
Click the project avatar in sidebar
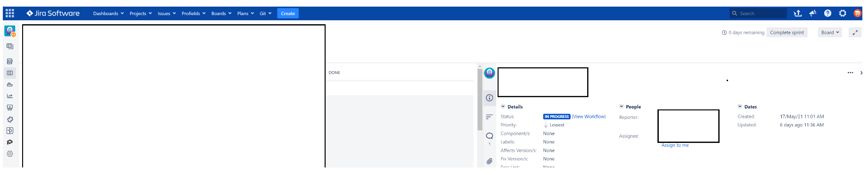[x=10, y=31]
